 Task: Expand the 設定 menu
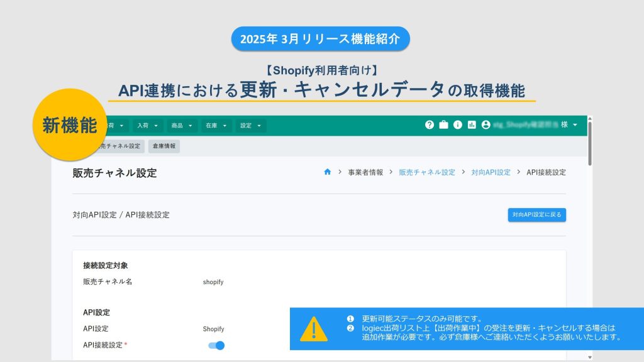coord(250,126)
